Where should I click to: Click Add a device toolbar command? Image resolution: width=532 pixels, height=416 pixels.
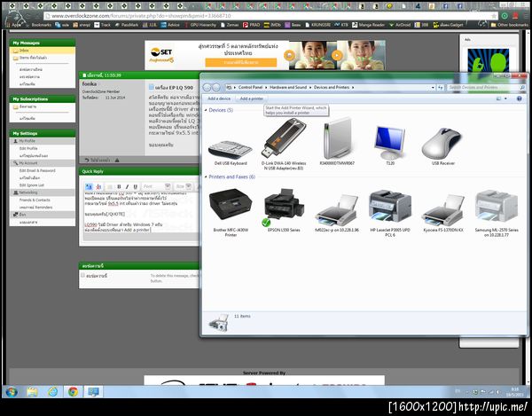coord(219,98)
